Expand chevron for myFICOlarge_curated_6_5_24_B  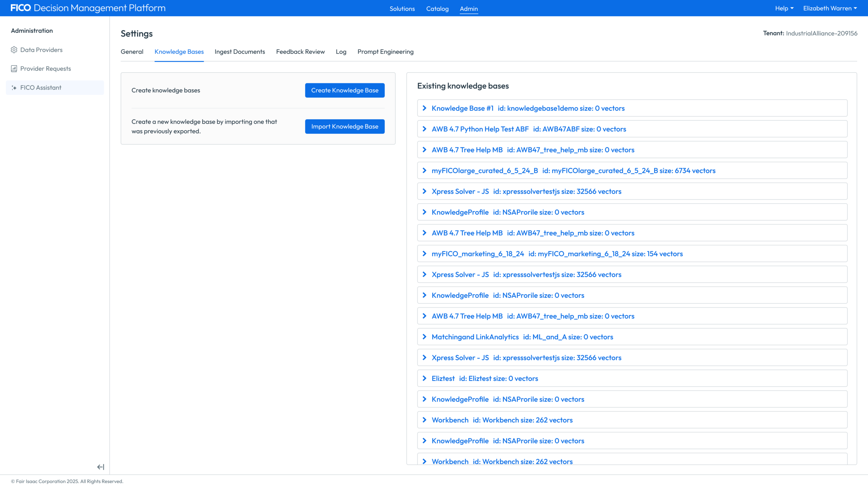tap(424, 170)
